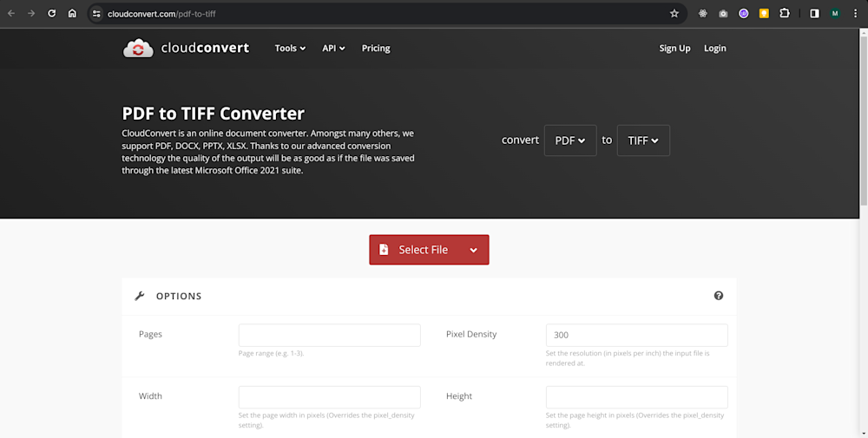Bookmark this page with the star
The width and height of the screenshot is (868, 438).
tap(674, 14)
